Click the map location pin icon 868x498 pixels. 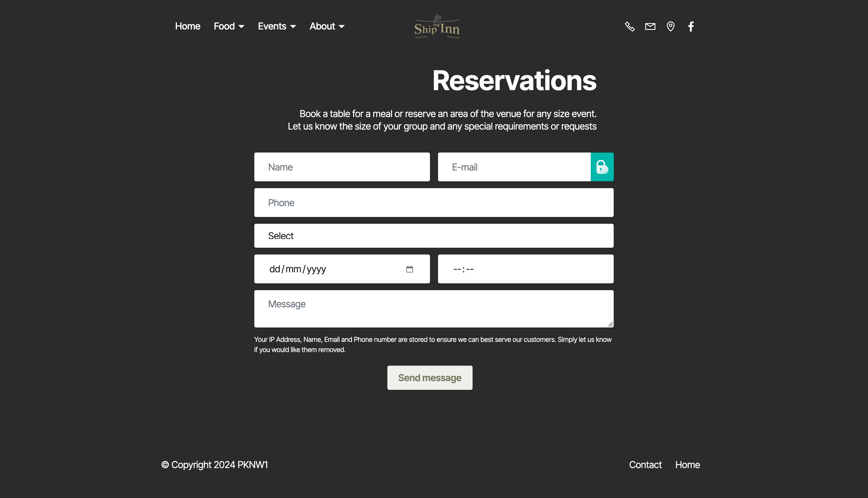670,26
